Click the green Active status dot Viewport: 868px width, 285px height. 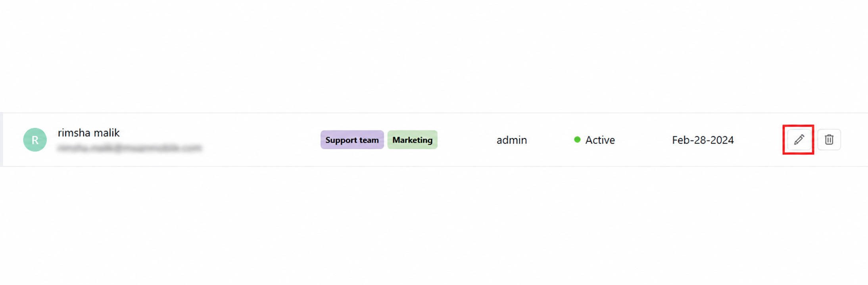(x=577, y=139)
